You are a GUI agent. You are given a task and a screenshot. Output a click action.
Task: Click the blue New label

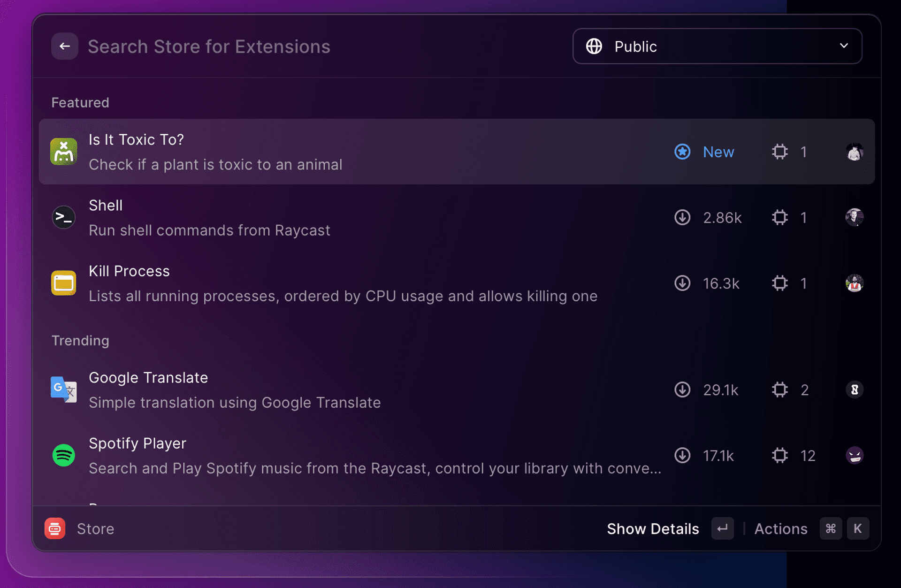coord(718,152)
